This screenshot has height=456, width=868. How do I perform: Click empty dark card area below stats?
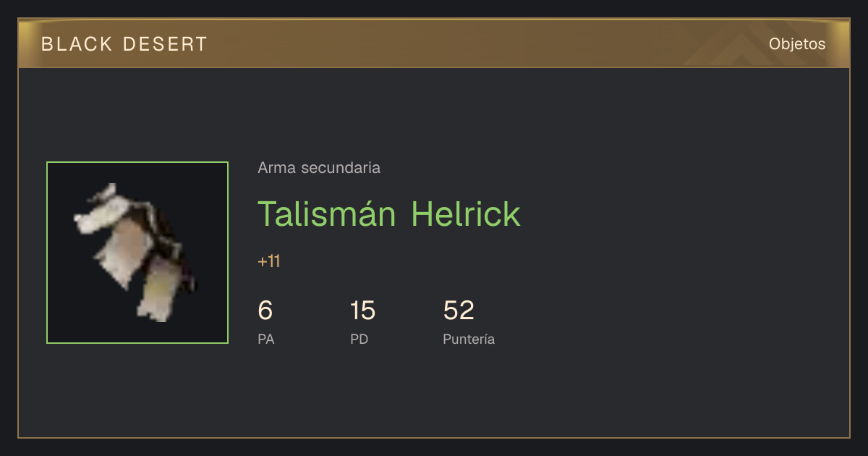tap(434, 394)
